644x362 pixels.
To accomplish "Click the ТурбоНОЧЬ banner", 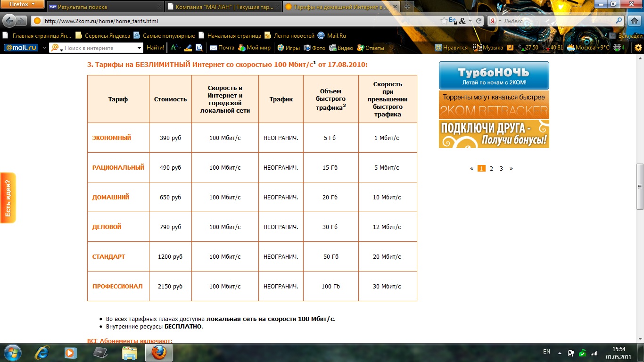I will coord(494,75).
